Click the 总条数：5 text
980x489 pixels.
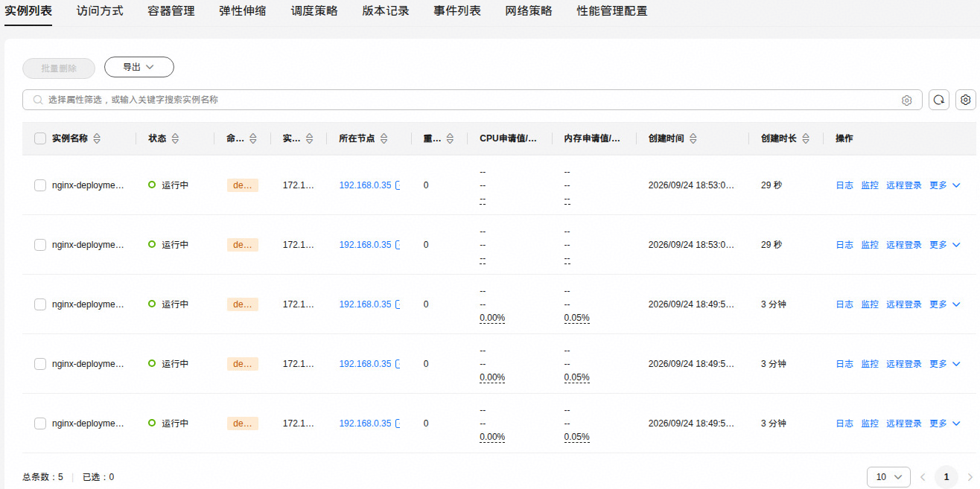tap(43, 477)
